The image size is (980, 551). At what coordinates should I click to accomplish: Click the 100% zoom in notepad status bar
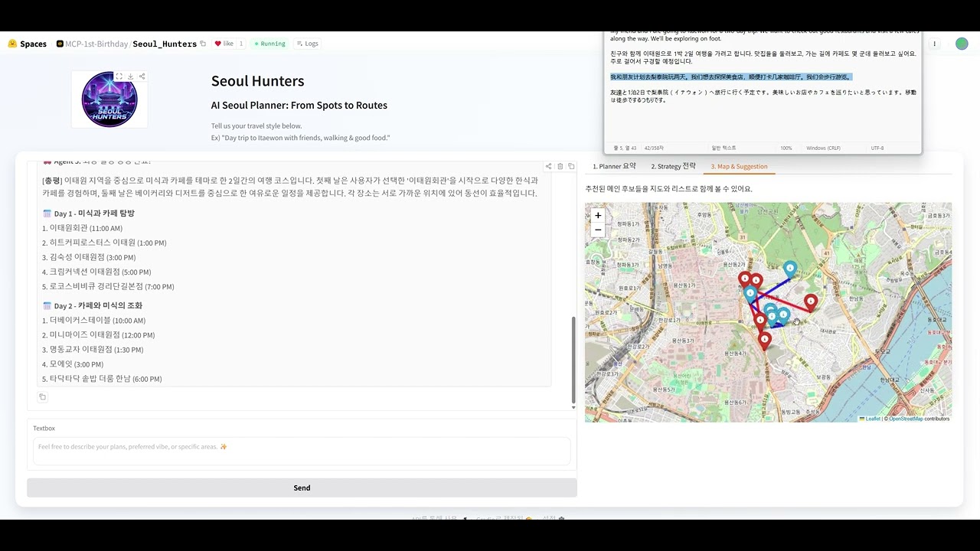point(786,148)
